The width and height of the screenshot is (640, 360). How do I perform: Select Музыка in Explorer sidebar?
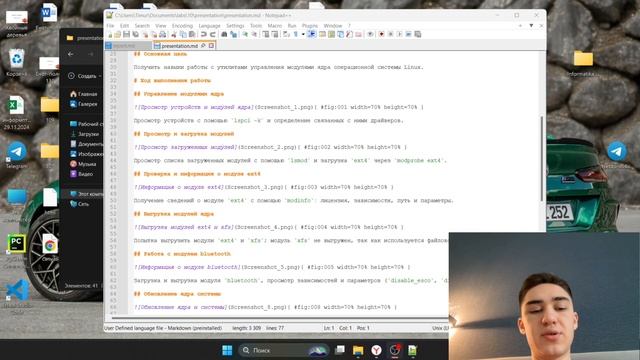[x=83, y=164]
